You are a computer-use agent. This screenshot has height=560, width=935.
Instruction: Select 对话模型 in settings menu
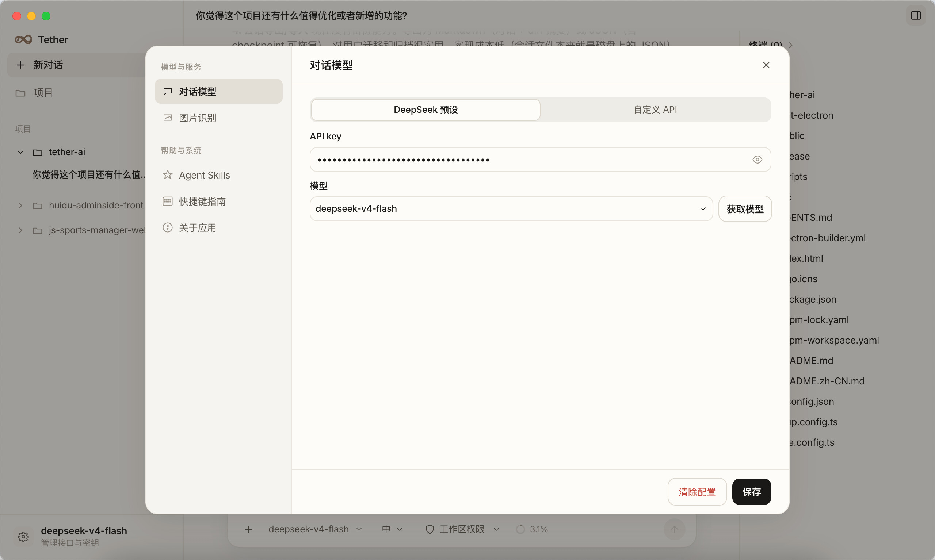(x=218, y=91)
